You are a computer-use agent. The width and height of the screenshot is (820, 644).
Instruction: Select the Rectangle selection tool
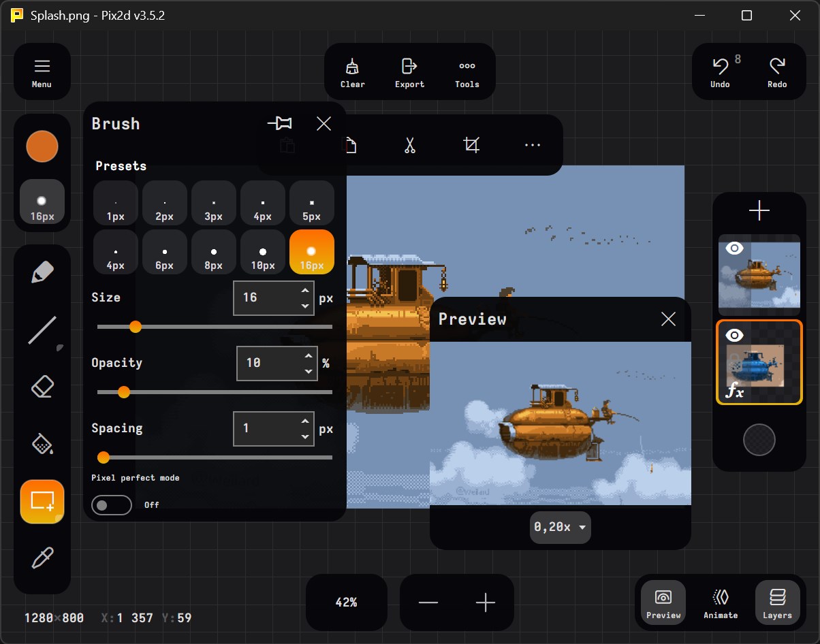[x=42, y=502]
